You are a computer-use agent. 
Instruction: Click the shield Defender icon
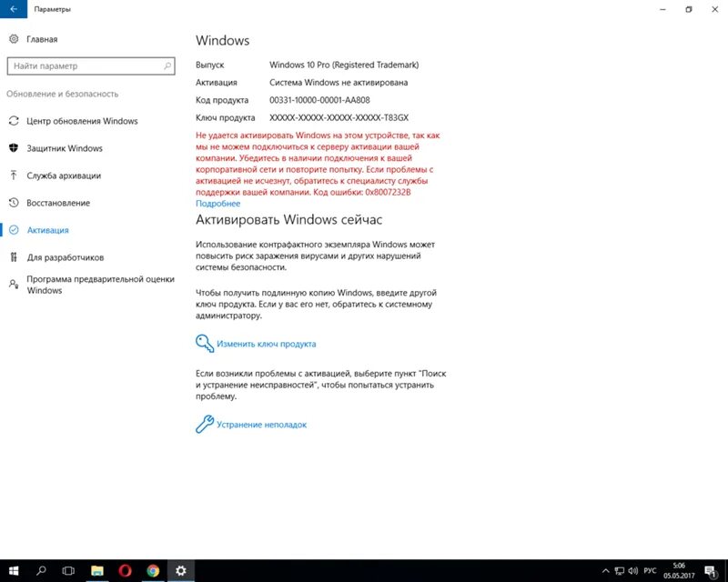point(14,148)
